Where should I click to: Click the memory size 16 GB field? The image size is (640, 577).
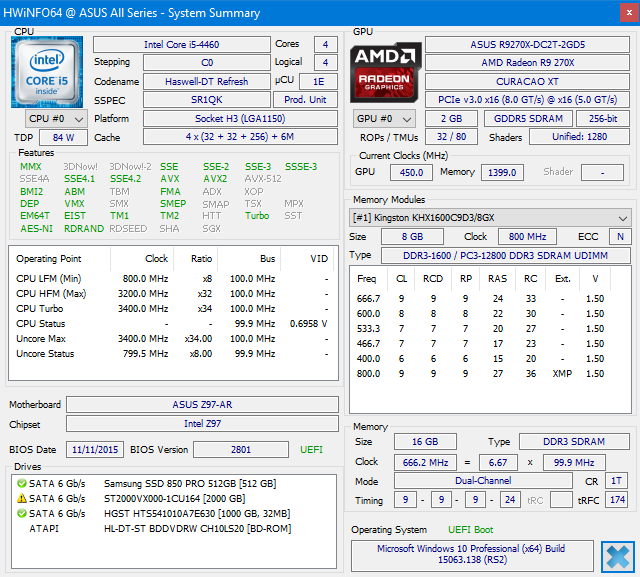point(425,442)
